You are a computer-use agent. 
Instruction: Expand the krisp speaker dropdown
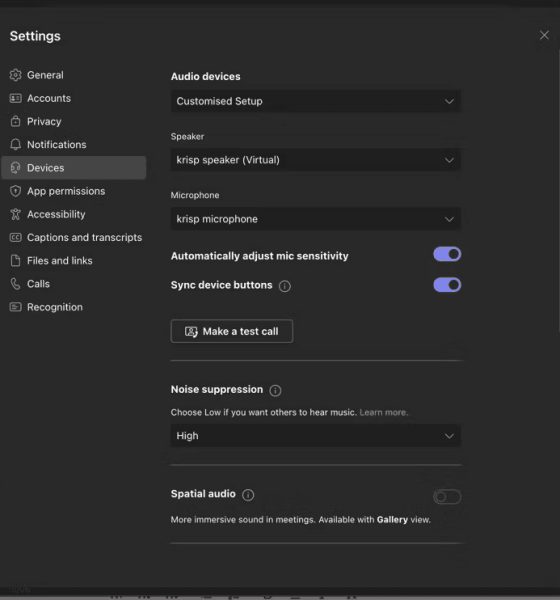(316, 160)
